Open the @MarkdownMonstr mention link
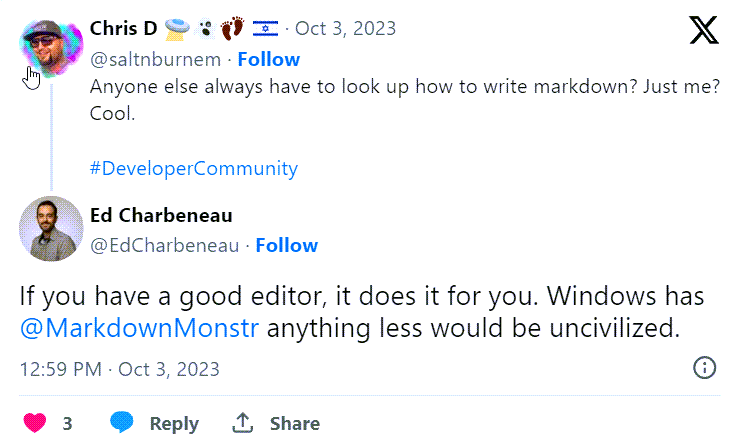 pyautogui.click(x=139, y=328)
